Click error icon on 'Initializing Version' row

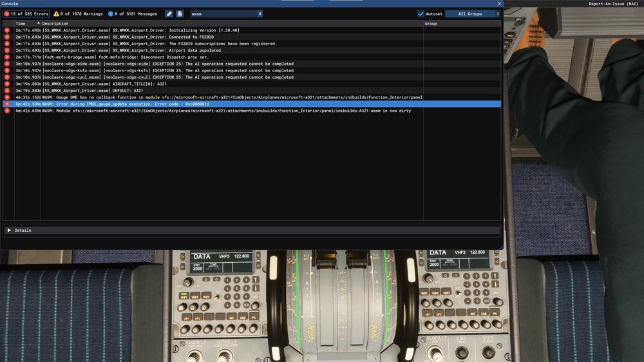point(7,30)
